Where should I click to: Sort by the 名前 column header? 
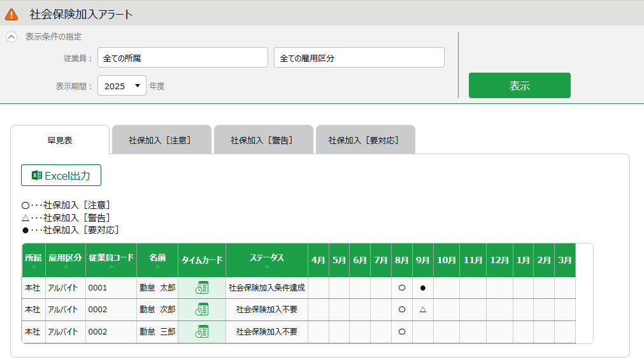pos(157,260)
